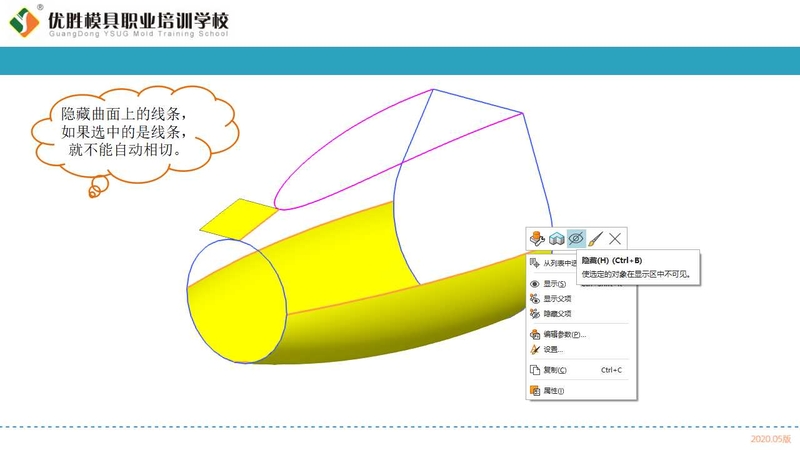Click the Edit Display paintbrush icon
The image size is (800, 450).
click(595, 238)
